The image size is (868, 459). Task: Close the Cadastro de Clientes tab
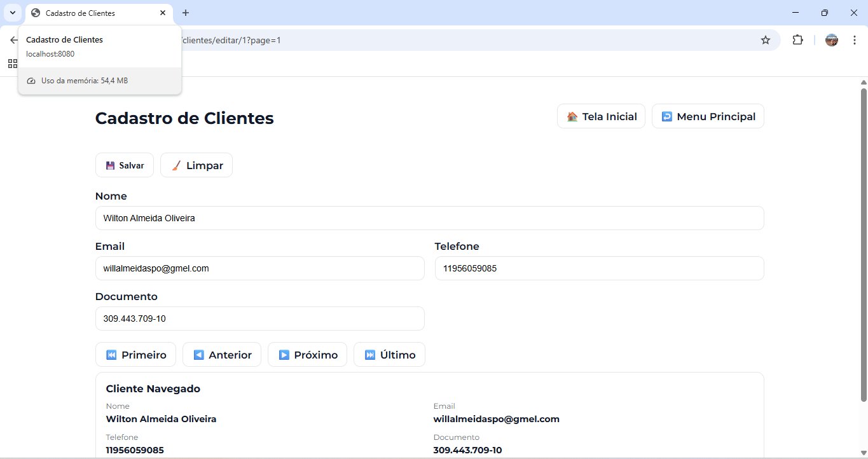(x=163, y=13)
